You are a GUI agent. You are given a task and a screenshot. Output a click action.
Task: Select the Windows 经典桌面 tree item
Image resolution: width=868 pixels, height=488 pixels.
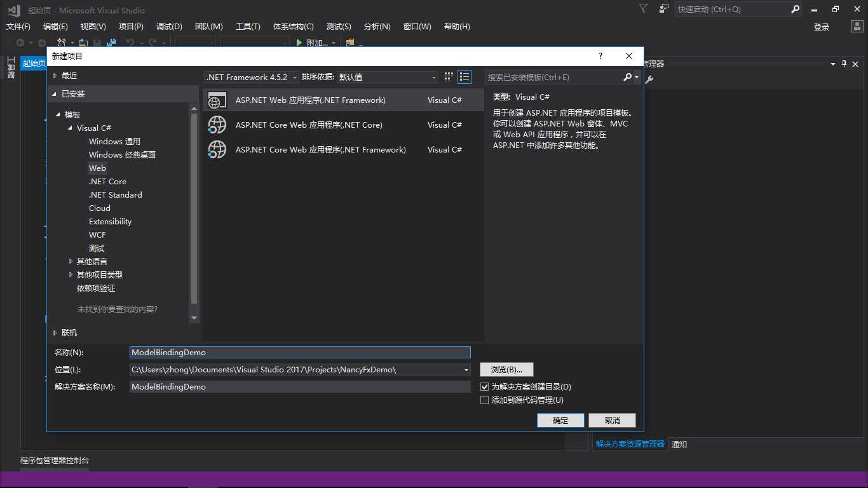point(122,154)
